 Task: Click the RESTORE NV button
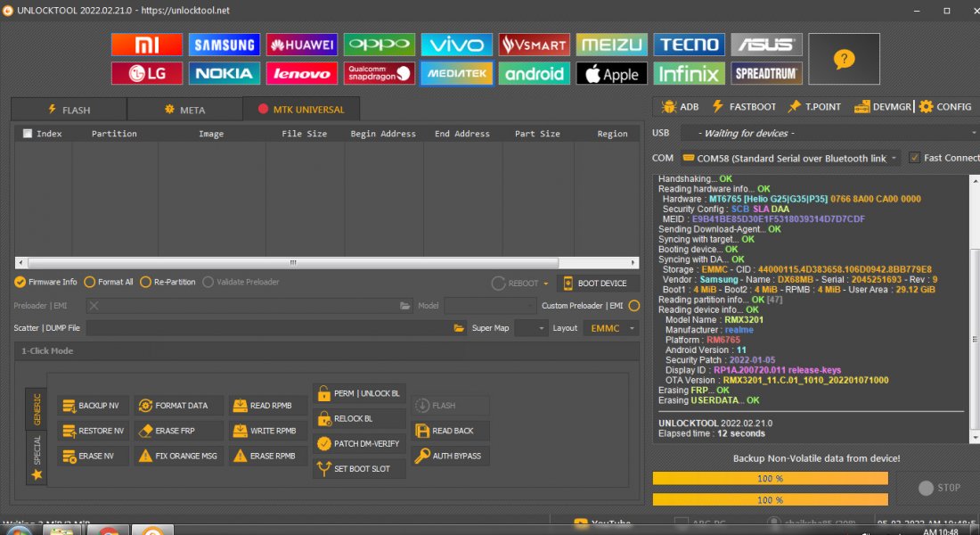[93, 431]
